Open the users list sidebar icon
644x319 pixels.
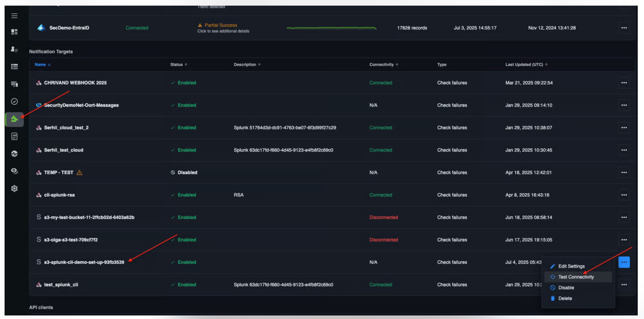[x=14, y=49]
